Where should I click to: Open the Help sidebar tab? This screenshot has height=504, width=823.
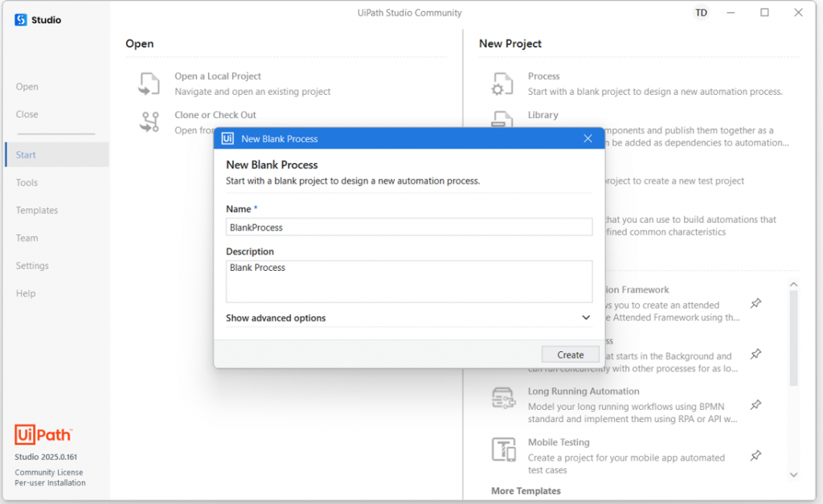point(26,293)
